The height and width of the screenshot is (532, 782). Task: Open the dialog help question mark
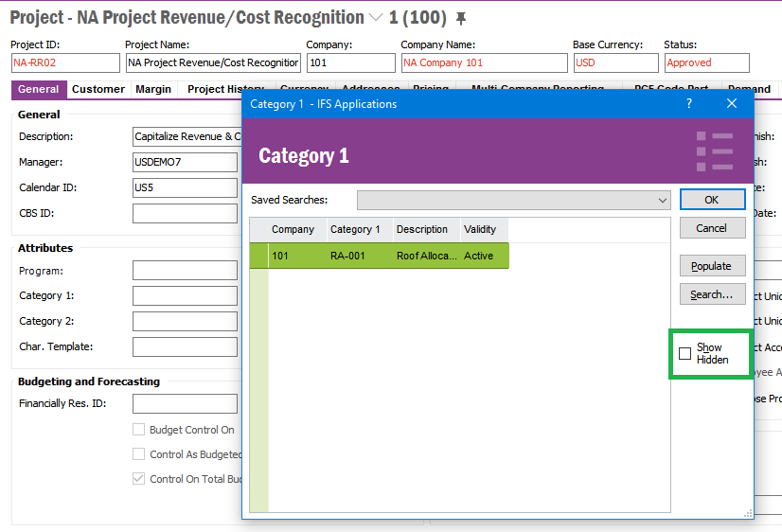click(688, 104)
